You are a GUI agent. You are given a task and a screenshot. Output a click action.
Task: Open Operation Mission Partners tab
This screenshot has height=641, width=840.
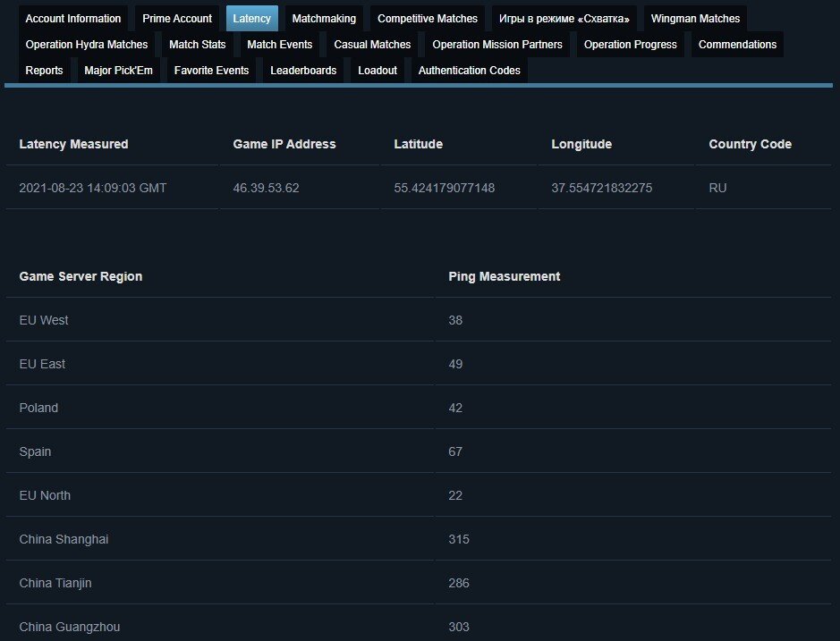click(x=497, y=45)
